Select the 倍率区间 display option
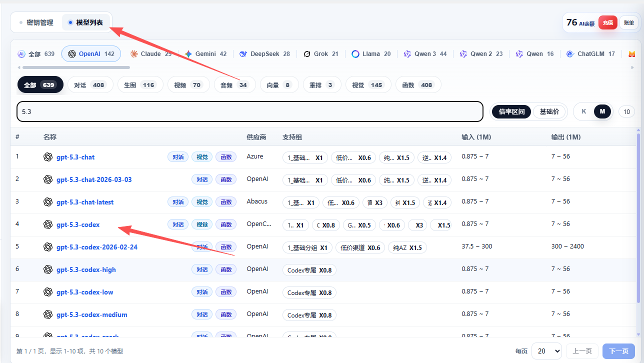The height and width of the screenshot is (363, 644). point(511,111)
